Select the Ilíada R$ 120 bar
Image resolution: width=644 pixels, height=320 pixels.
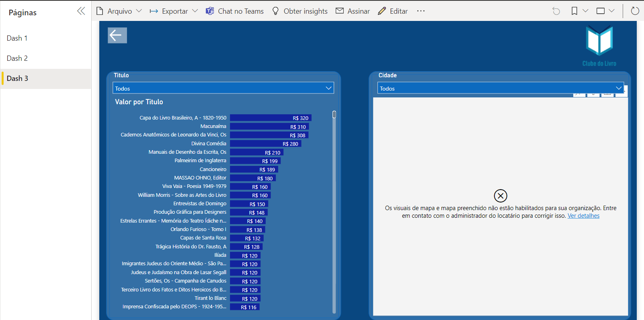pos(245,256)
